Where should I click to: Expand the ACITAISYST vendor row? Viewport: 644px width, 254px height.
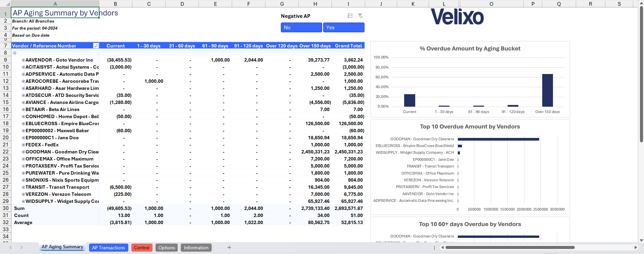click(23, 67)
